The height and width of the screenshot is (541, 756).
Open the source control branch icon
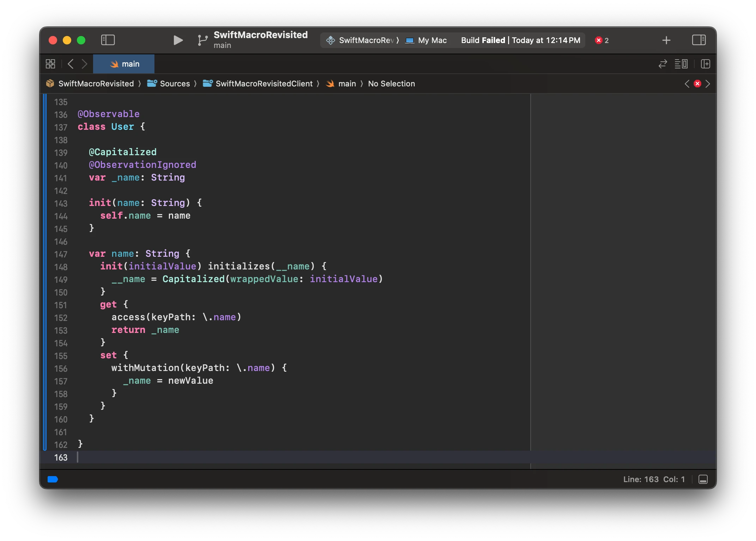click(x=202, y=40)
